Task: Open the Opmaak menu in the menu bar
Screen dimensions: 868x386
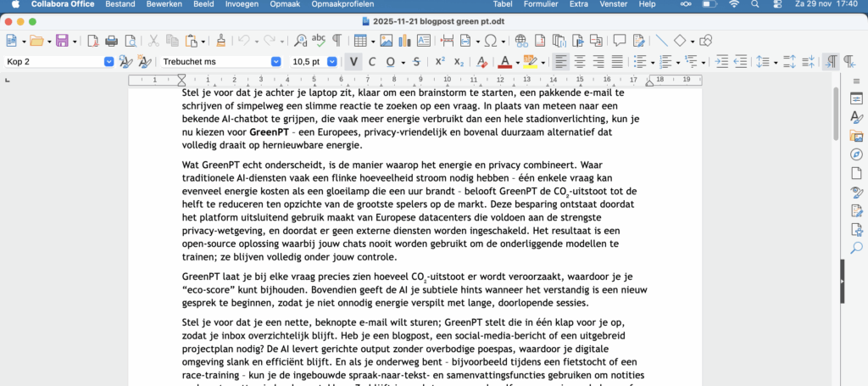Action: [x=283, y=4]
